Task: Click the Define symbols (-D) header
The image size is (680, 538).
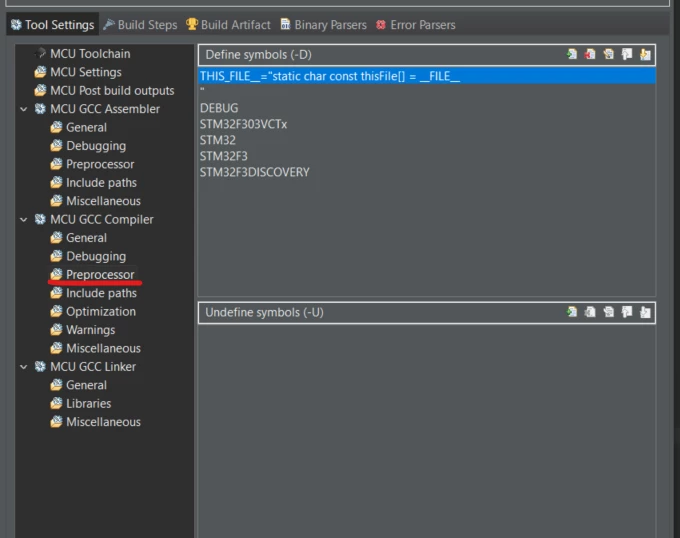Action: point(258,55)
